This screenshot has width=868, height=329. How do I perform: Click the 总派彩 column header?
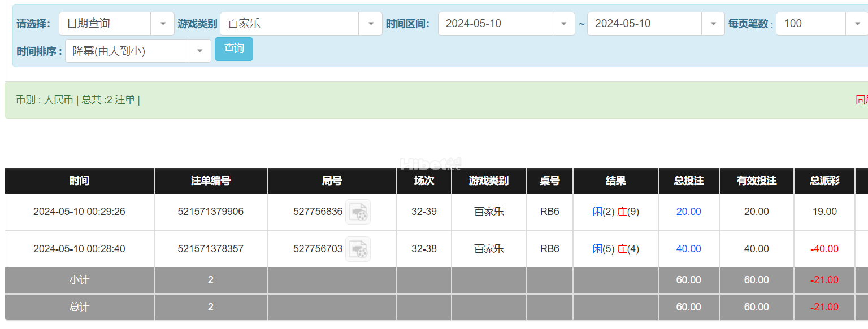pyautogui.click(x=824, y=181)
